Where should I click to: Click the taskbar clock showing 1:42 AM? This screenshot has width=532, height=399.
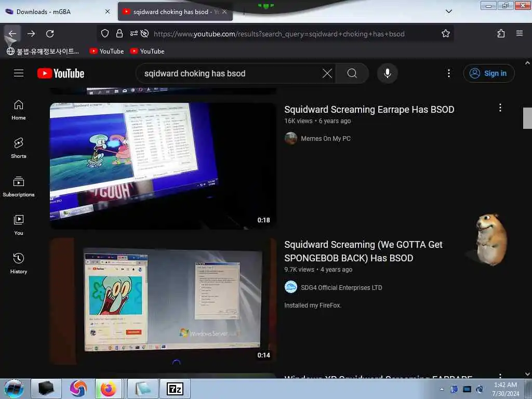point(506,389)
